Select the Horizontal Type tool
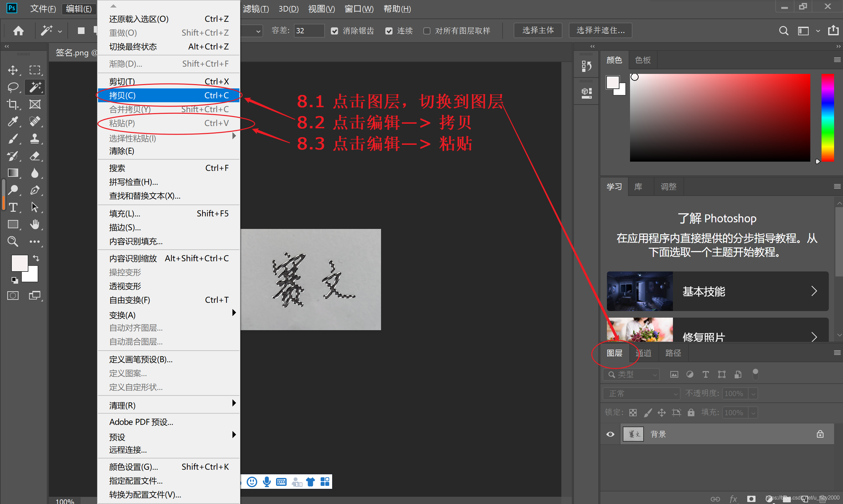Image resolution: width=843 pixels, height=504 pixels. pyautogui.click(x=13, y=207)
